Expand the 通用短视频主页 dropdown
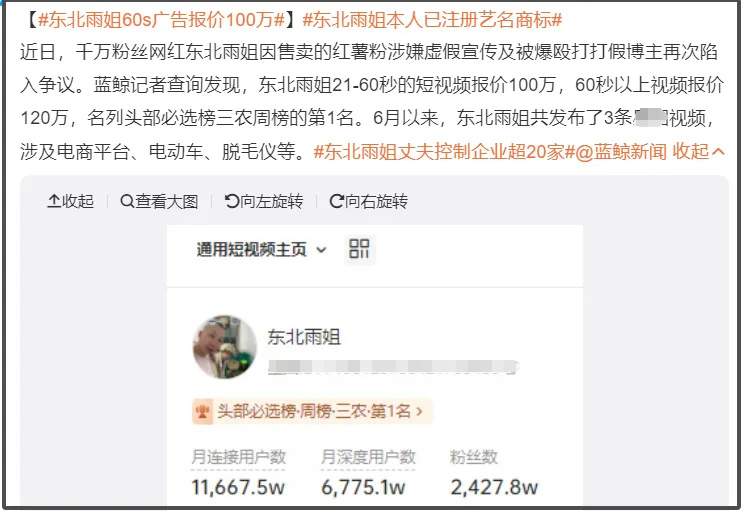 coord(261,250)
